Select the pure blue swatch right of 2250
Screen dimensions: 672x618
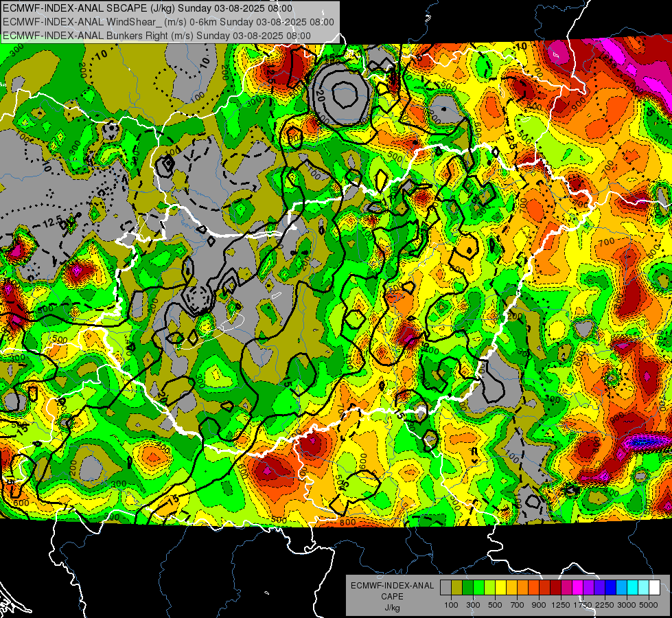click(611, 588)
